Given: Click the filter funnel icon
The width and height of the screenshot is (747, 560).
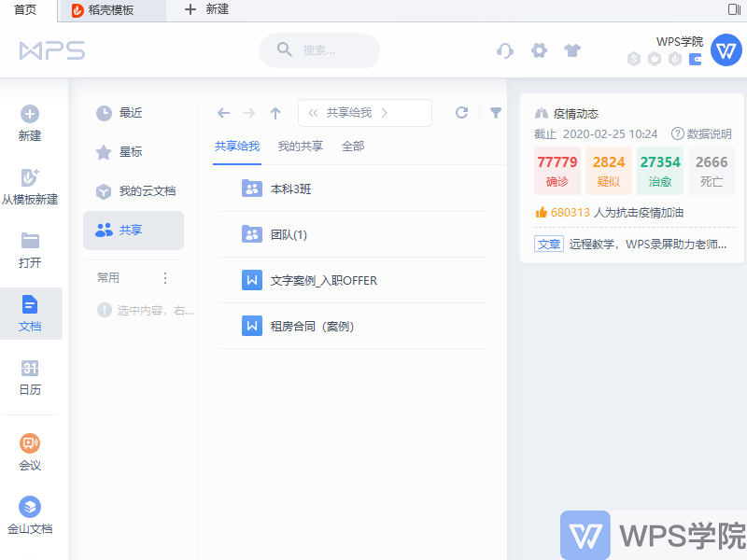Looking at the screenshot, I should coord(496,112).
